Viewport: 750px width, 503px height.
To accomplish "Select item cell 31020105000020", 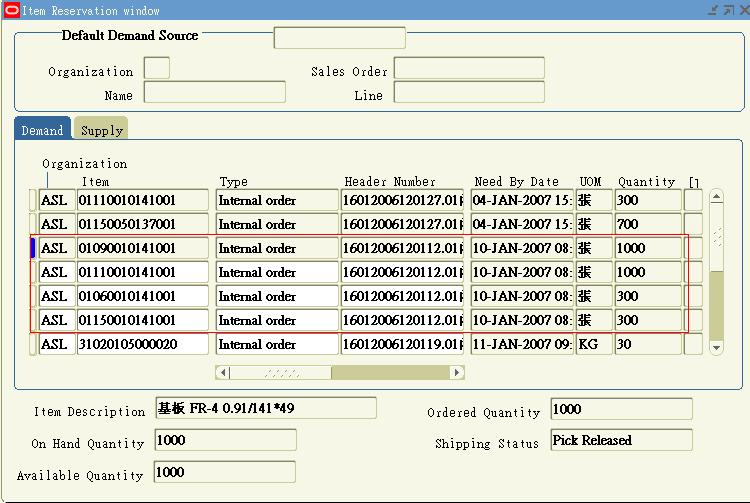I will point(143,344).
